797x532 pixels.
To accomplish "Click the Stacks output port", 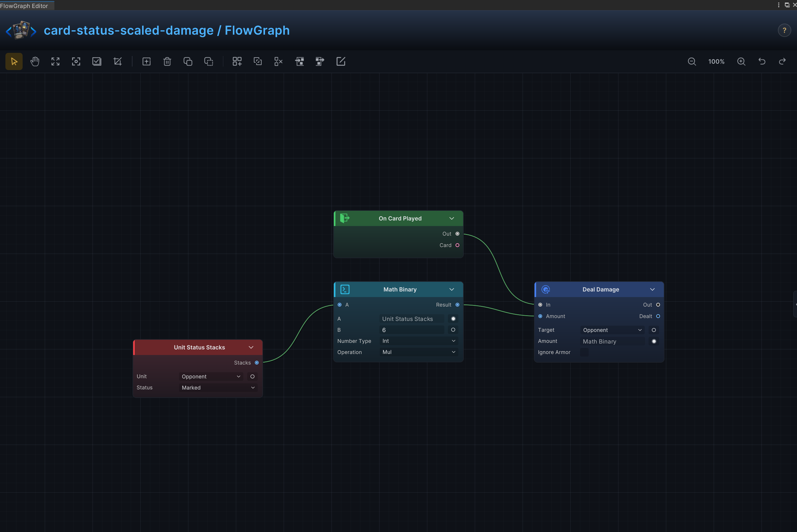I will pos(257,363).
